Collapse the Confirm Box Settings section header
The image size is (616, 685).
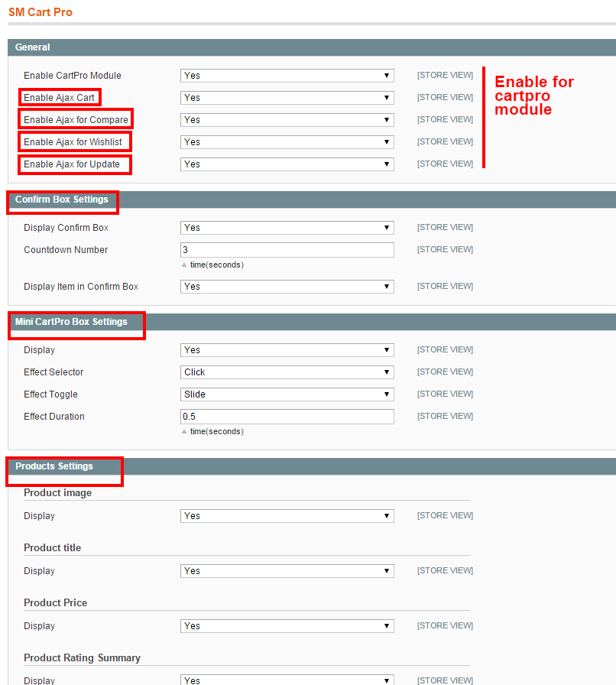312,200
